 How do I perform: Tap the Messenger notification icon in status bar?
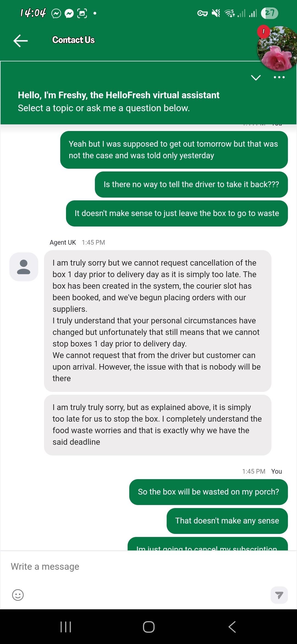[x=69, y=13]
